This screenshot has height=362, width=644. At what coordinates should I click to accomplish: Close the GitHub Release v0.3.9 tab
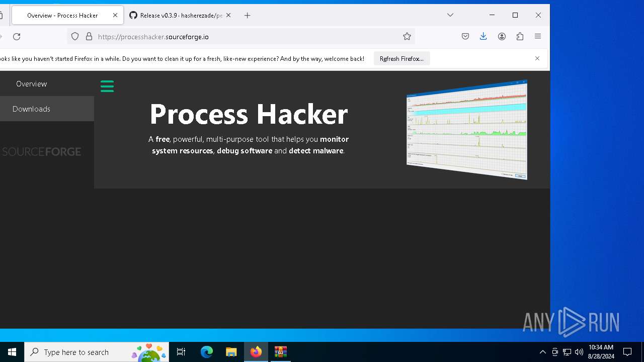click(228, 15)
